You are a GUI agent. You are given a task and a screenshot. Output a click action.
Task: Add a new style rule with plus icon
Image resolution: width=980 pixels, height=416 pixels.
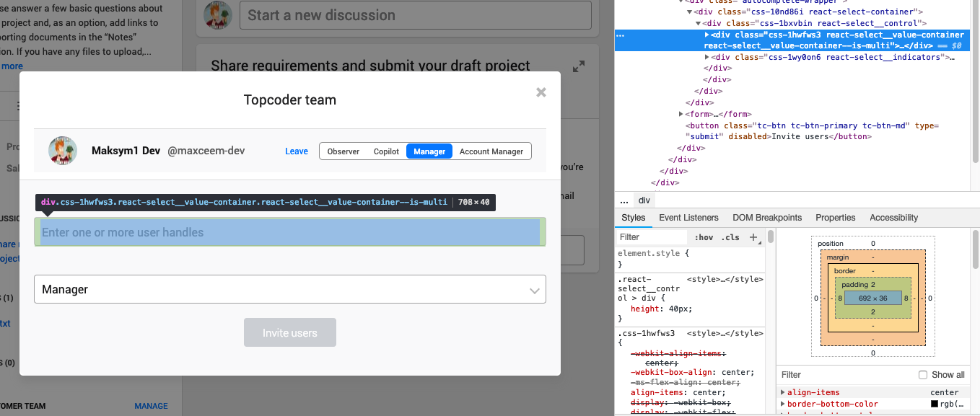click(x=753, y=236)
